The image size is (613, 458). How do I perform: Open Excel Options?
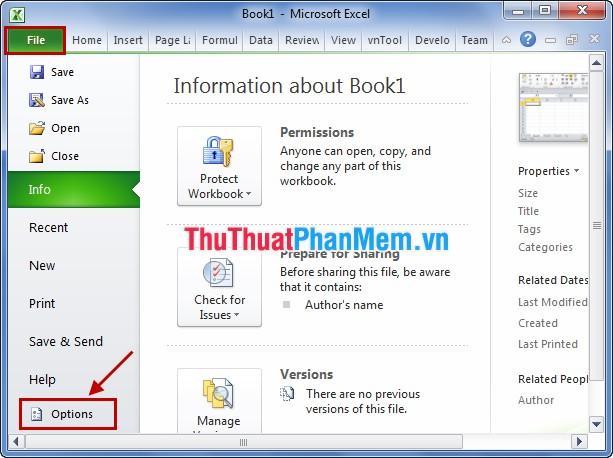(68, 414)
